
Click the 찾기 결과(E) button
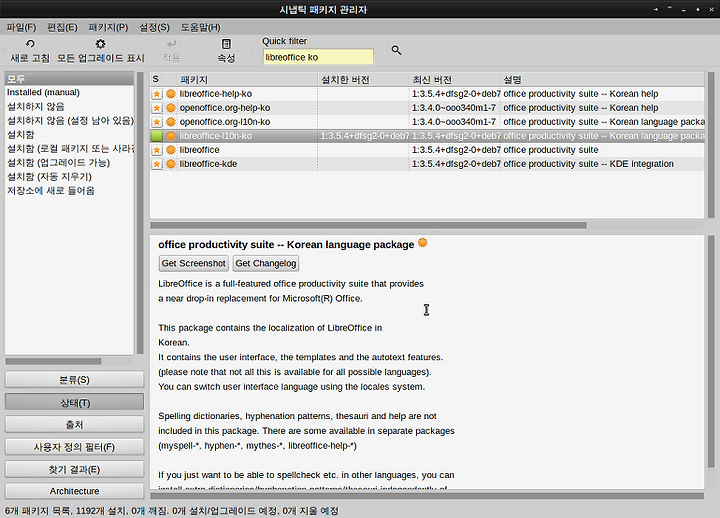point(74,469)
